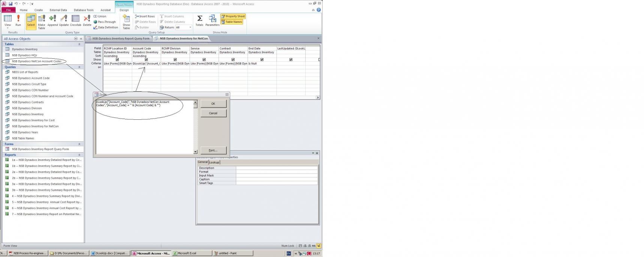
Task: Switch to the Create ribbon tab
Action: point(38,10)
